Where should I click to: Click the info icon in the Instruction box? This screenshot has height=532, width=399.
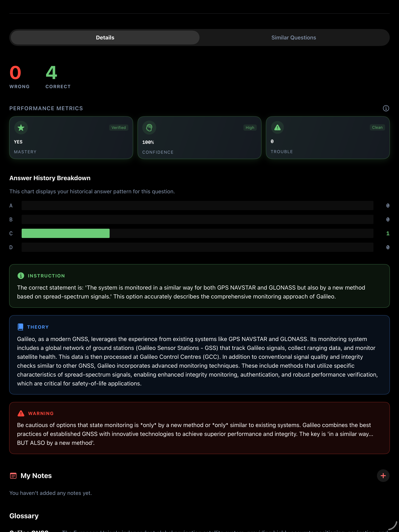pos(21,276)
